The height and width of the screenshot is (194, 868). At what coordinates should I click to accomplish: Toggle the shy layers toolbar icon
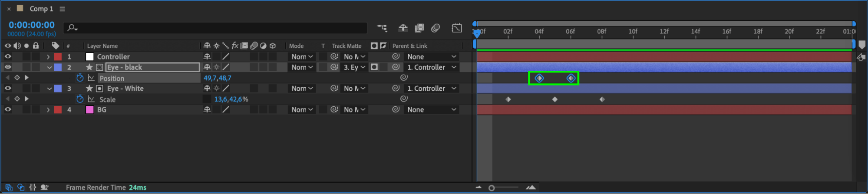point(403,28)
